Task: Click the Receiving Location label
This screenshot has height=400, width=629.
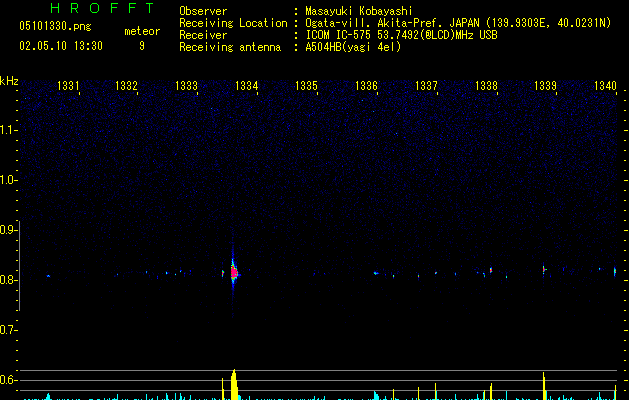Action: (x=233, y=23)
